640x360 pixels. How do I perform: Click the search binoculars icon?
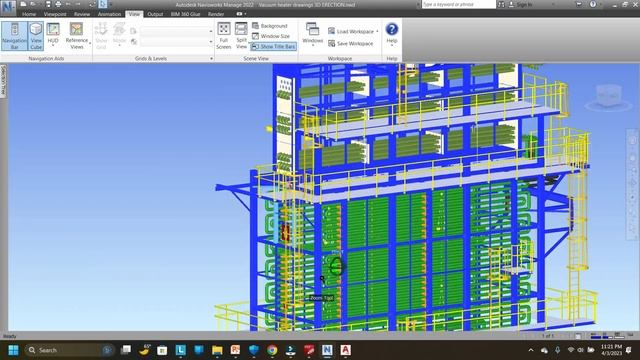pyautogui.click(x=501, y=4)
